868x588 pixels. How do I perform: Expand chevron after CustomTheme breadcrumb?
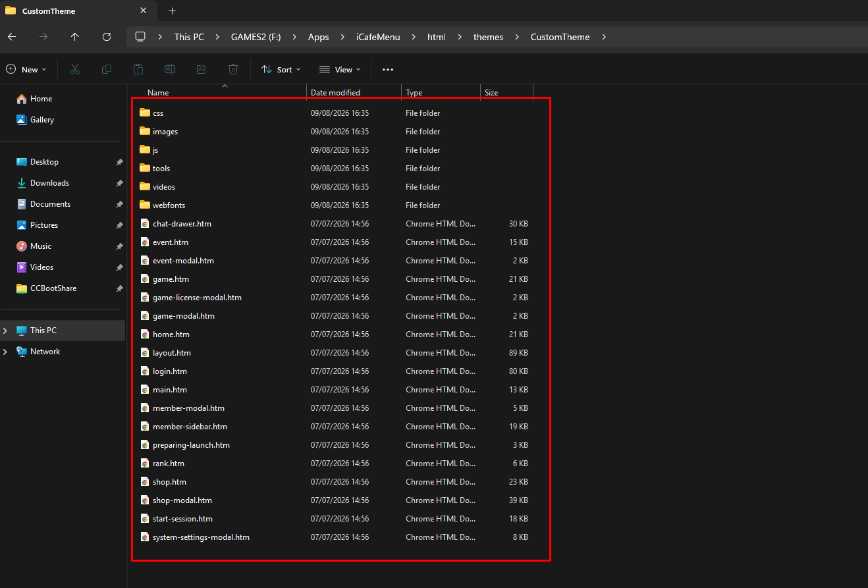tap(604, 37)
